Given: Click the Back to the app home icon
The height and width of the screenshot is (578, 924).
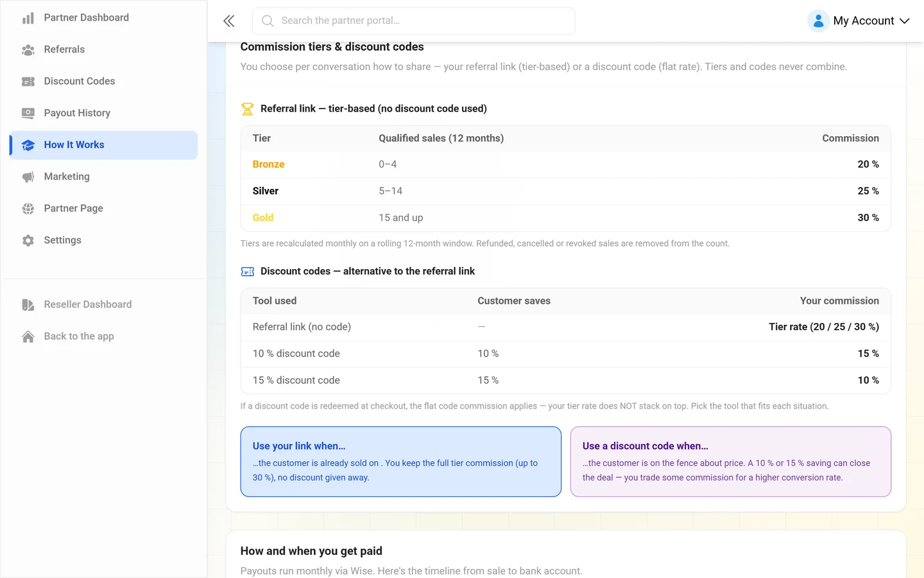Looking at the screenshot, I should 28,337.
